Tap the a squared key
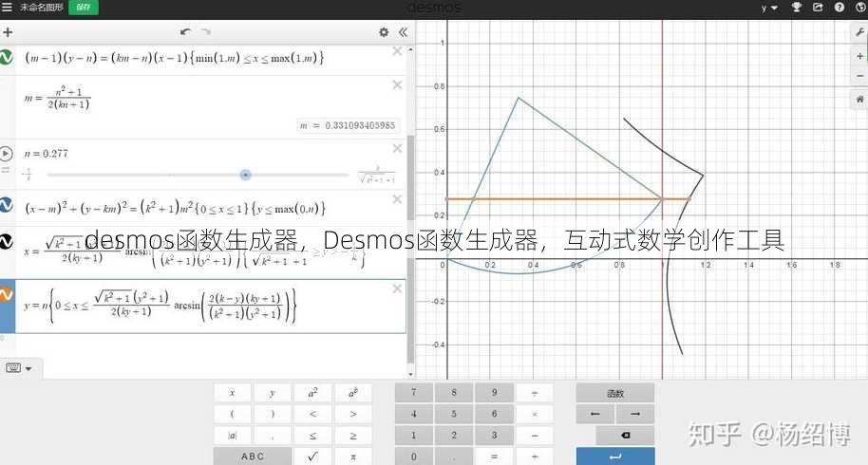 click(x=312, y=393)
